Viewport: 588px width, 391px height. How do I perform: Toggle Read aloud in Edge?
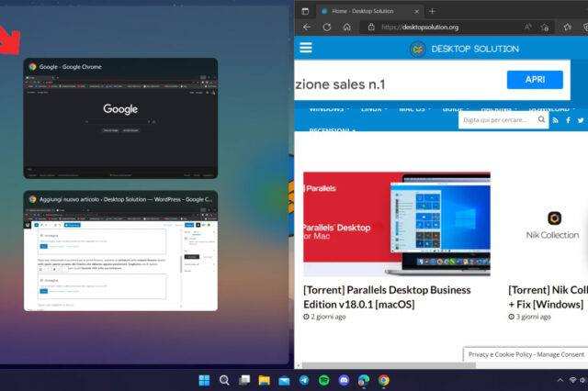coord(528,27)
